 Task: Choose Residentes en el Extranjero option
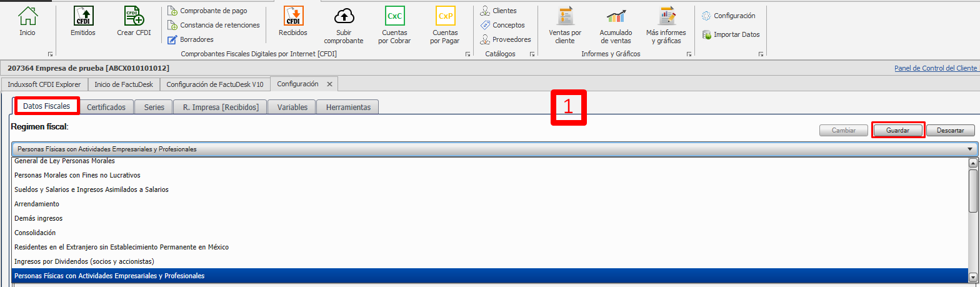[x=489, y=246]
